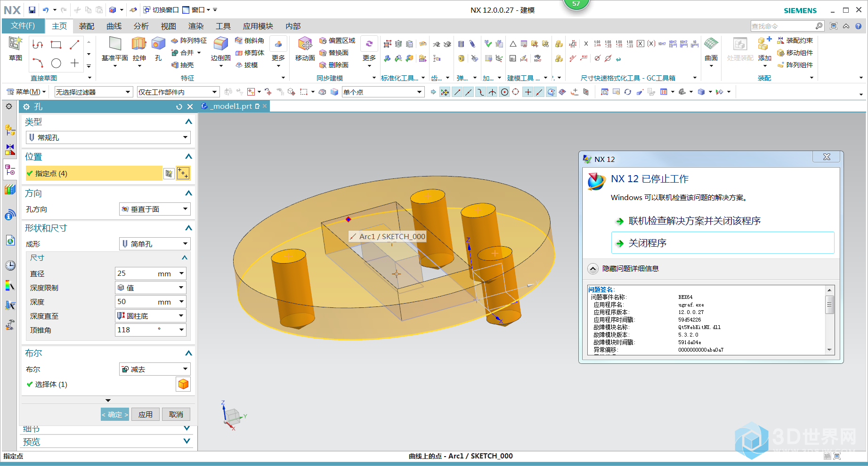Click the 取消 button

(x=176, y=414)
